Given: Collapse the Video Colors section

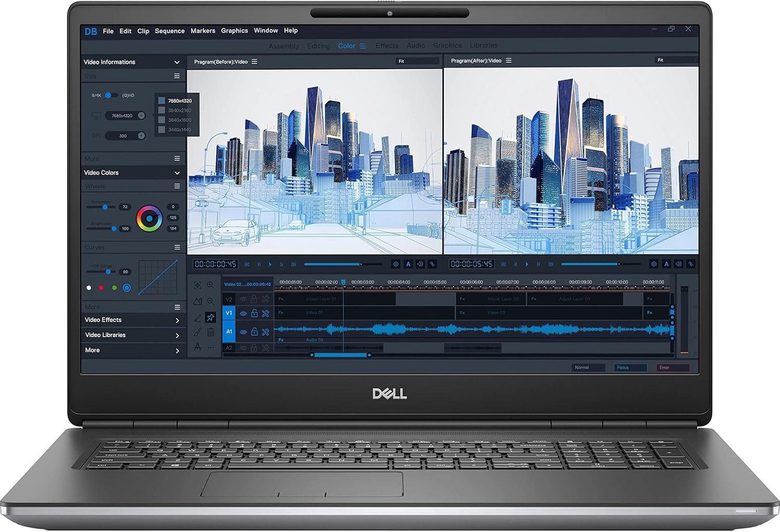Looking at the screenshot, I should coord(177,173).
